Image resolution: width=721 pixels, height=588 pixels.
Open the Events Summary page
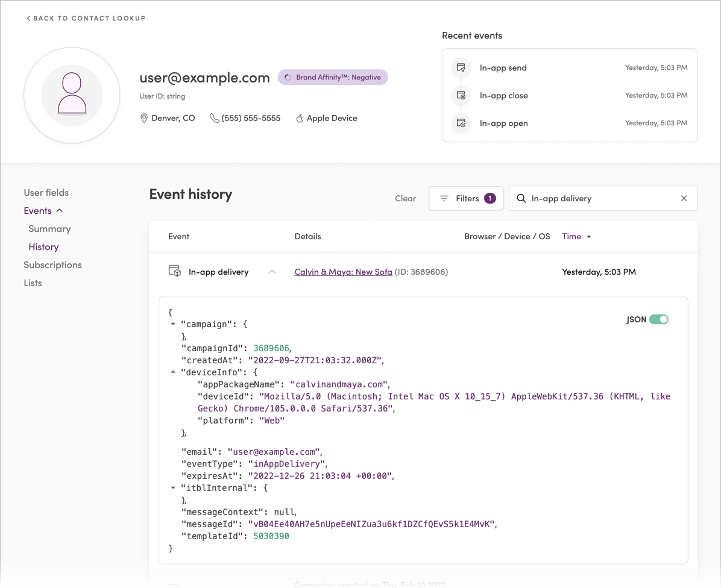point(49,229)
